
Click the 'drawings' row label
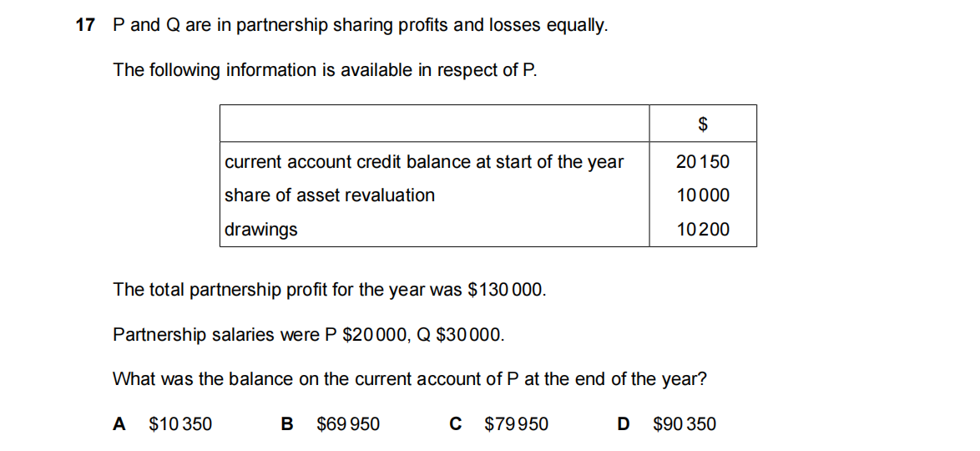[261, 230]
